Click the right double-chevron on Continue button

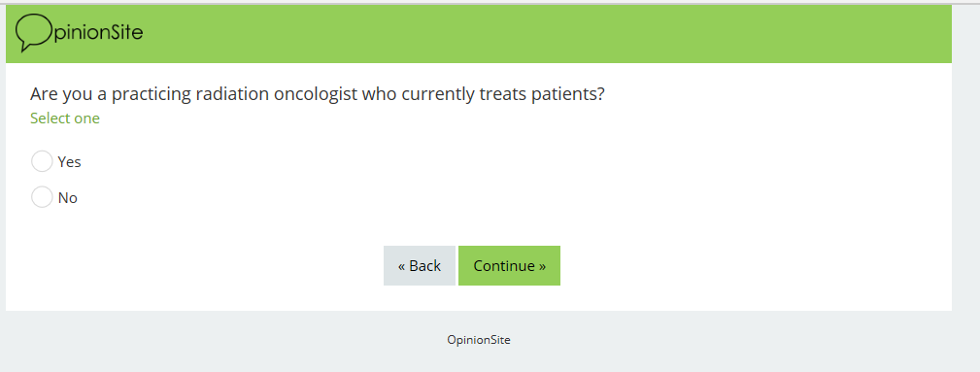(542, 266)
